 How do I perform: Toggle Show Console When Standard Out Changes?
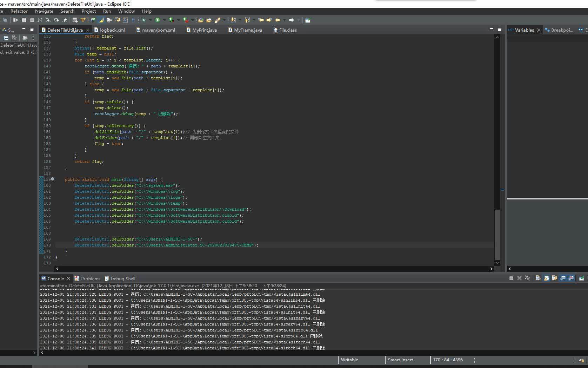[563, 278]
